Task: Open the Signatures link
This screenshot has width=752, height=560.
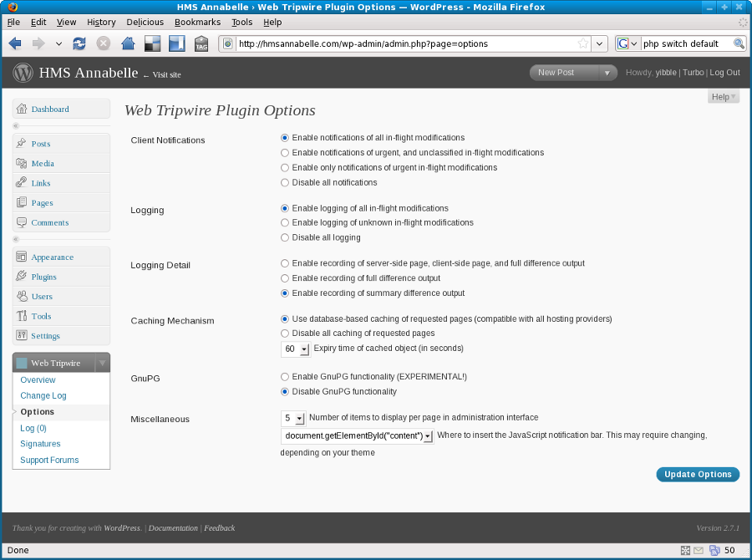Action: (x=40, y=443)
